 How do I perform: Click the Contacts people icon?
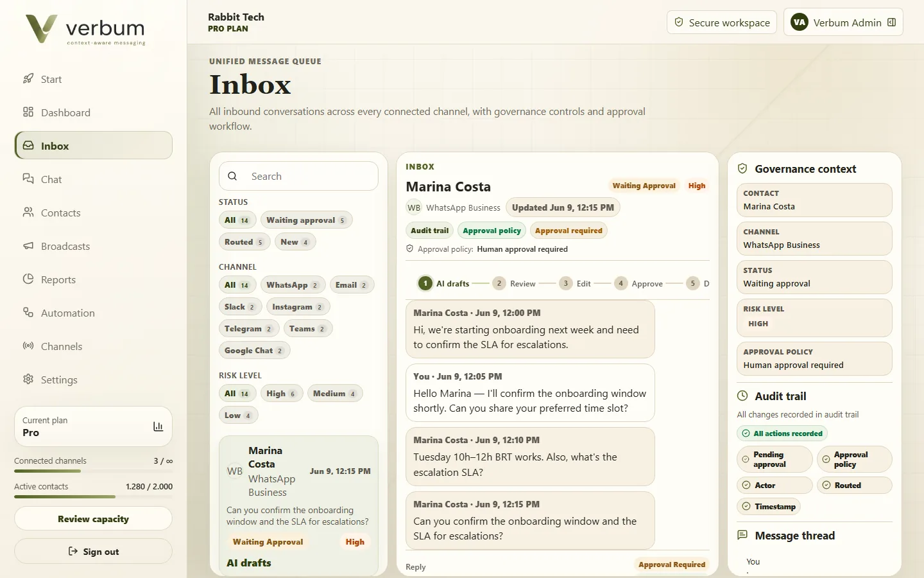(x=28, y=212)
